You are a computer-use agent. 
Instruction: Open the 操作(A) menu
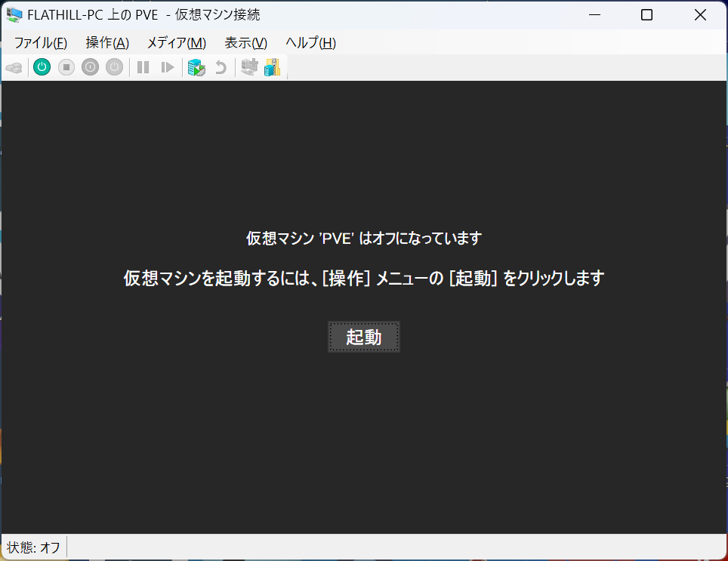click(x=107, y=43)
